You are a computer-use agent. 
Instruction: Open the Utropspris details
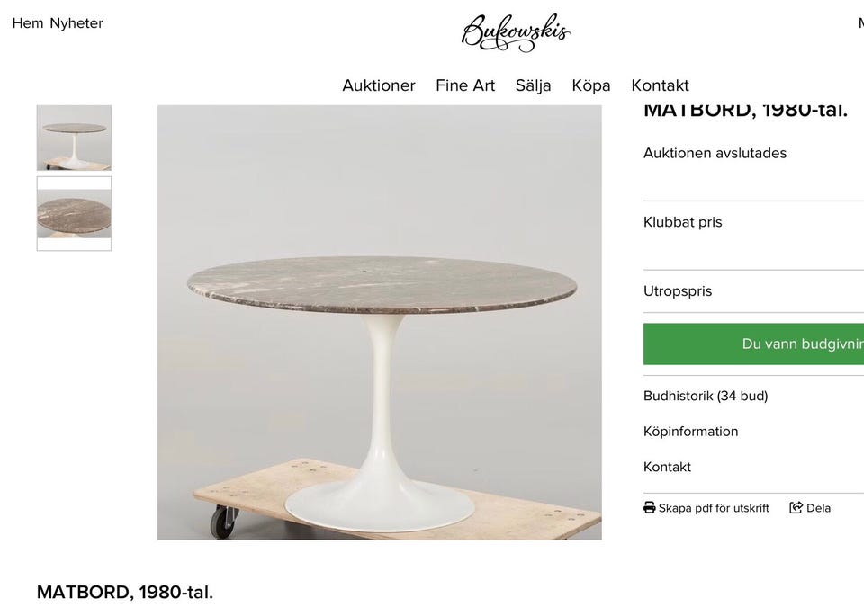point(678,290)
